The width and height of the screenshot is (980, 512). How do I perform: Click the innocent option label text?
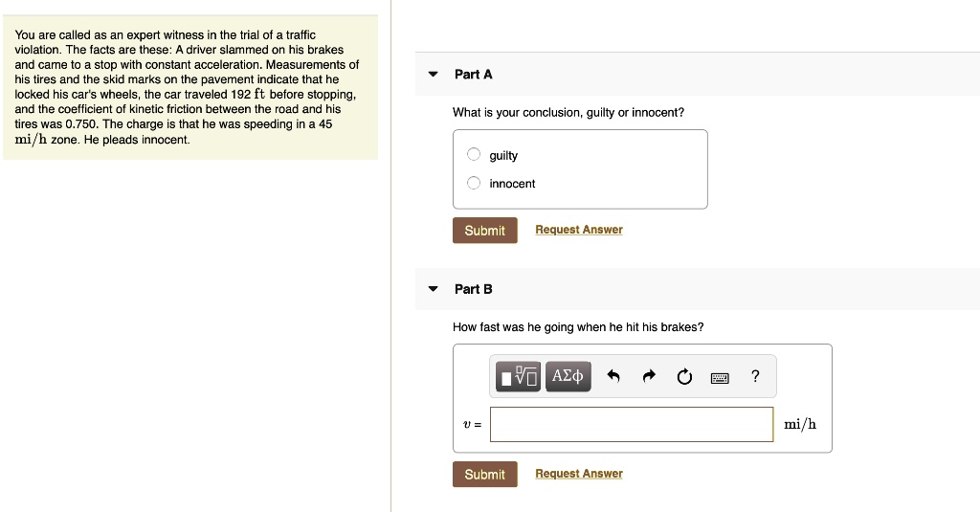click(512, 183)
